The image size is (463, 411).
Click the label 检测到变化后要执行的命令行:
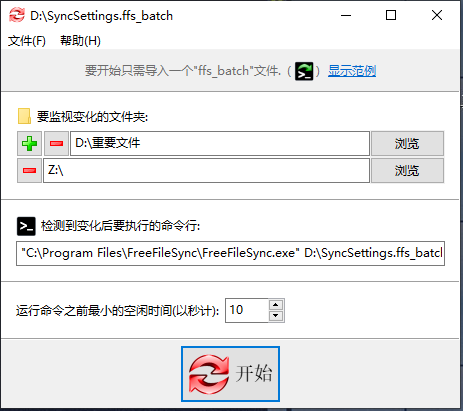click(x=120, y=226)
